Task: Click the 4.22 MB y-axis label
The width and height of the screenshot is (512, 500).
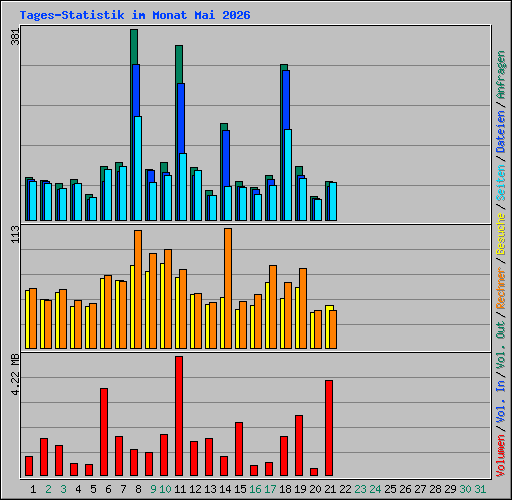Action: [x=15, y=375]
